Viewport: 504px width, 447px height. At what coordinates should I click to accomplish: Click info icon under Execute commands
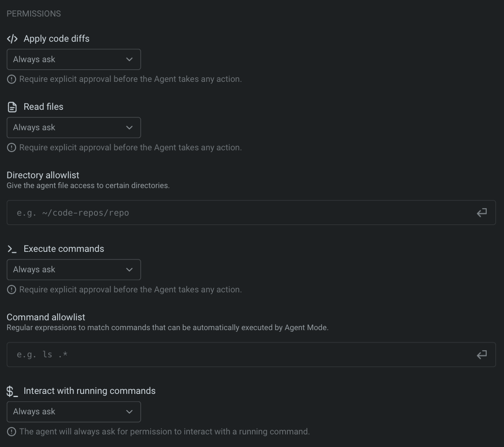(x=12, y=290)
